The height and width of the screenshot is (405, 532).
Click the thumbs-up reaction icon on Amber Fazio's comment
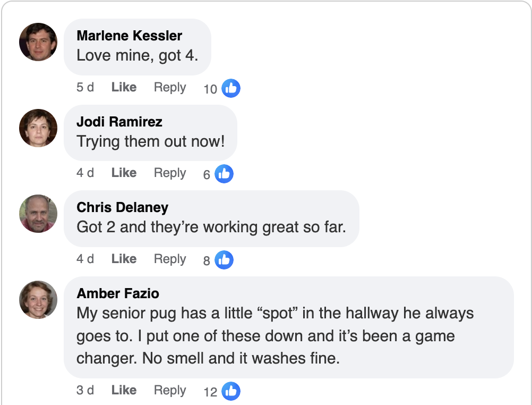click(x=231, y=391)
